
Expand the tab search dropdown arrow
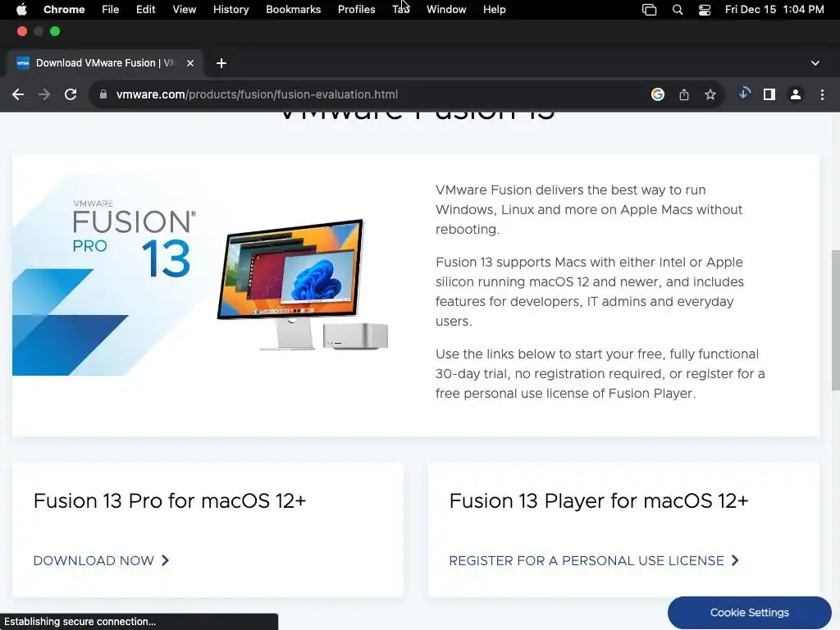(x=815, y=63)
